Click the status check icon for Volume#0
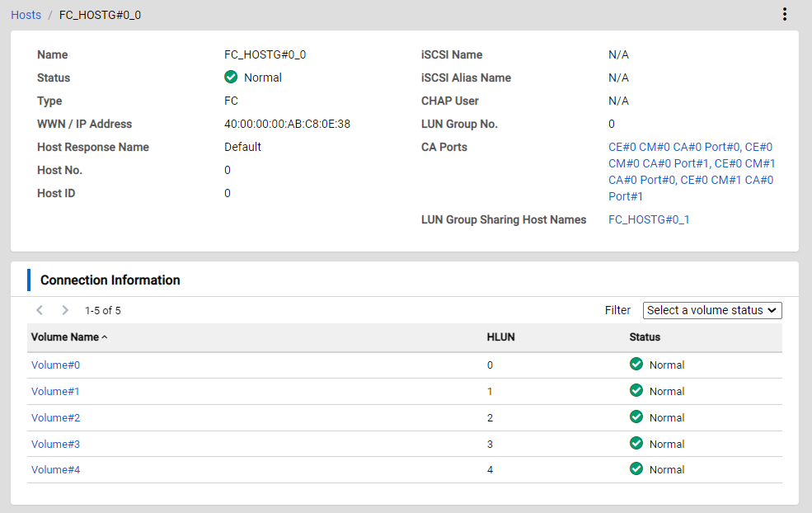Image resolution: width=812 pixels, height=513 pixels. point(636,365)
